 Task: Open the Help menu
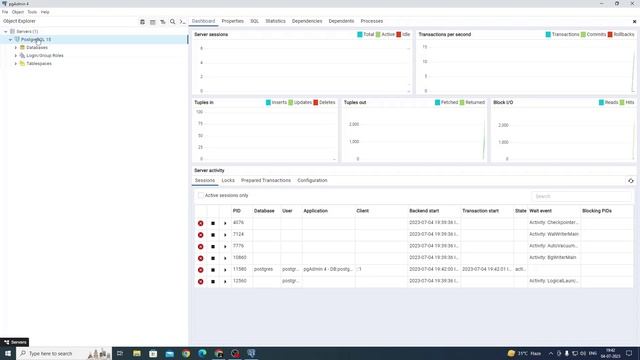click(x=45, y=12)
